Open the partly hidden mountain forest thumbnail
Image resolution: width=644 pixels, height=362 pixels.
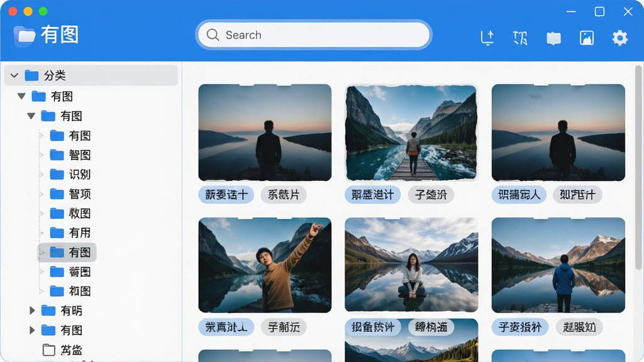coord(411,347)
